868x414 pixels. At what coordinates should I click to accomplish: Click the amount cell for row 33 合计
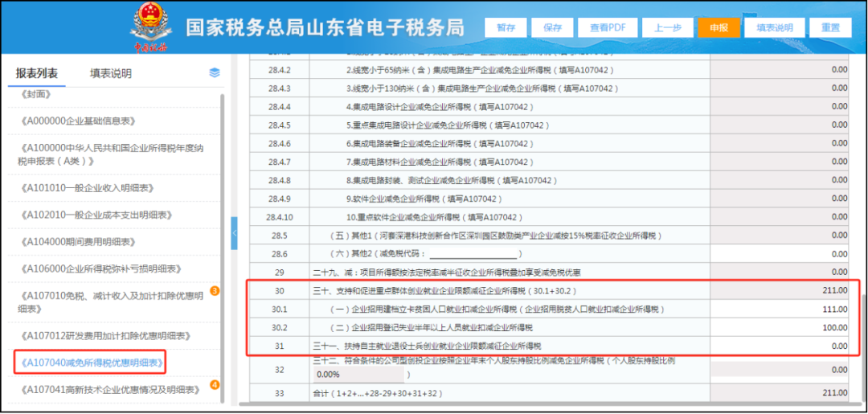[780, 394]
